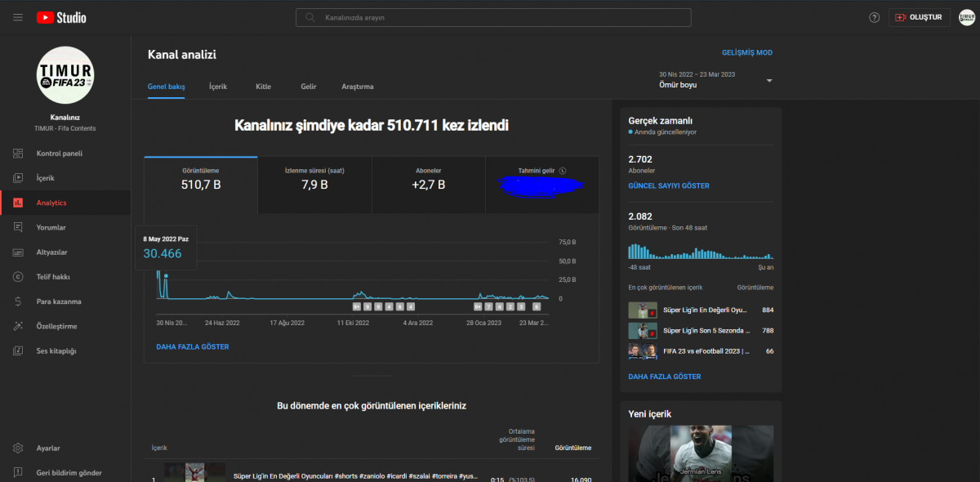Click the search field Kanalınızda arayın
This screenshot has height=482, width=980.
click(493, 17)
